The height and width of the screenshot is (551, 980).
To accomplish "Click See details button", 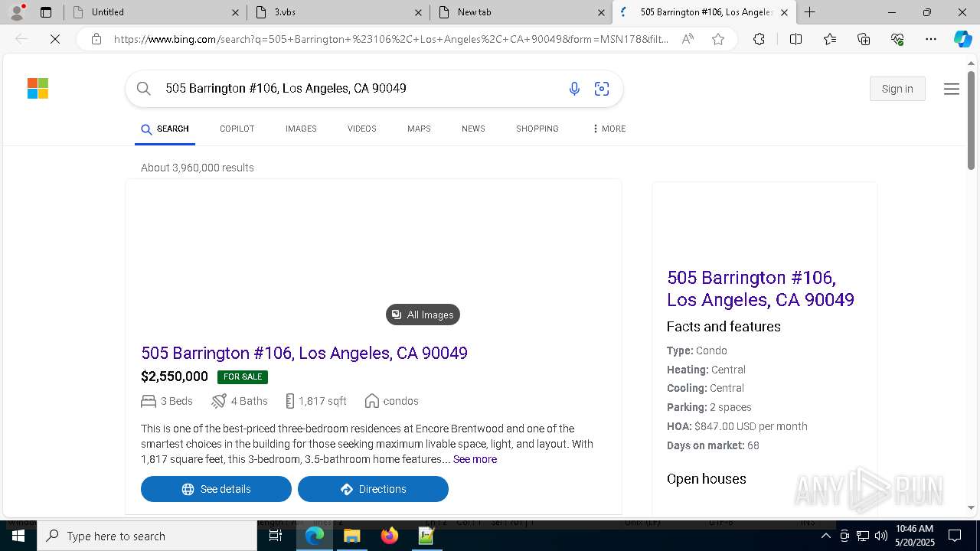I will (x=216, y=489).
